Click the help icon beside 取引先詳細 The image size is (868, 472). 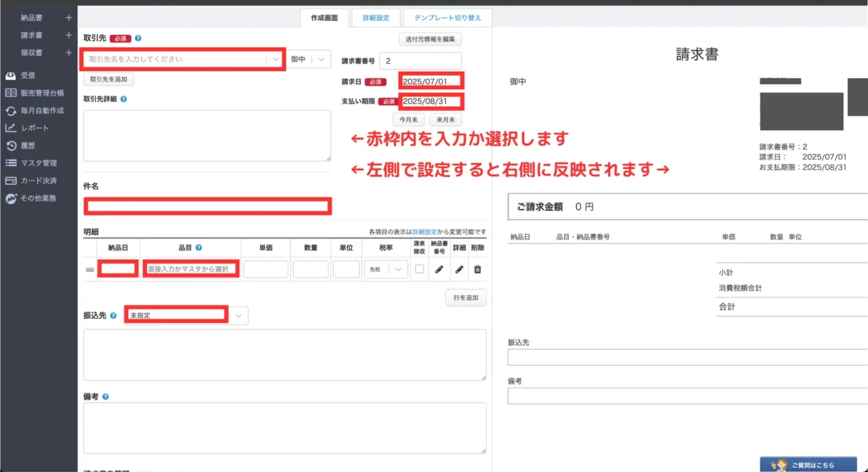click(123, 99)
